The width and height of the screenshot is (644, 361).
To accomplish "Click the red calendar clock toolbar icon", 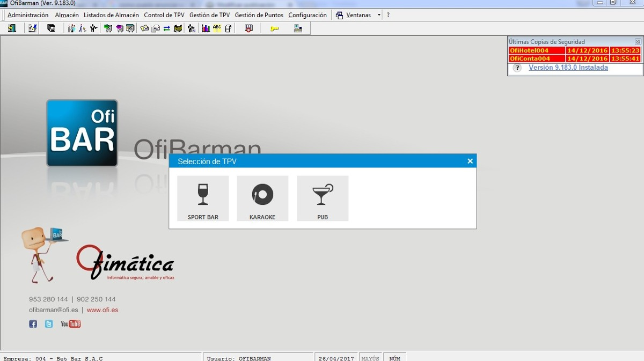I will pyautogui.click(x=248, y=28).
